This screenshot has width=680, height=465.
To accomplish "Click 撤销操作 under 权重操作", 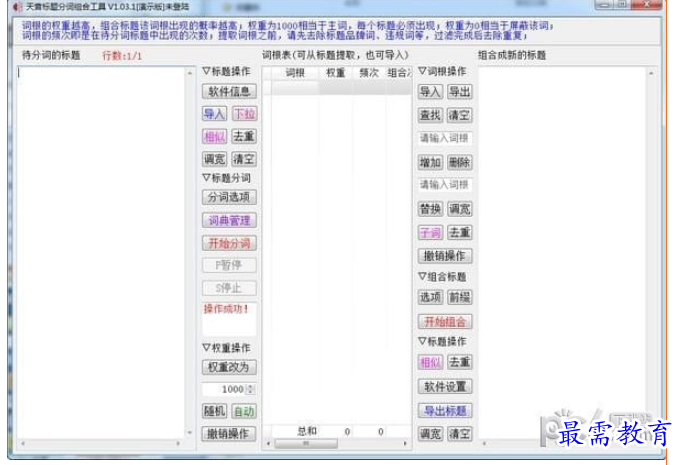I will pyautogui.click(x=229, y=434).
